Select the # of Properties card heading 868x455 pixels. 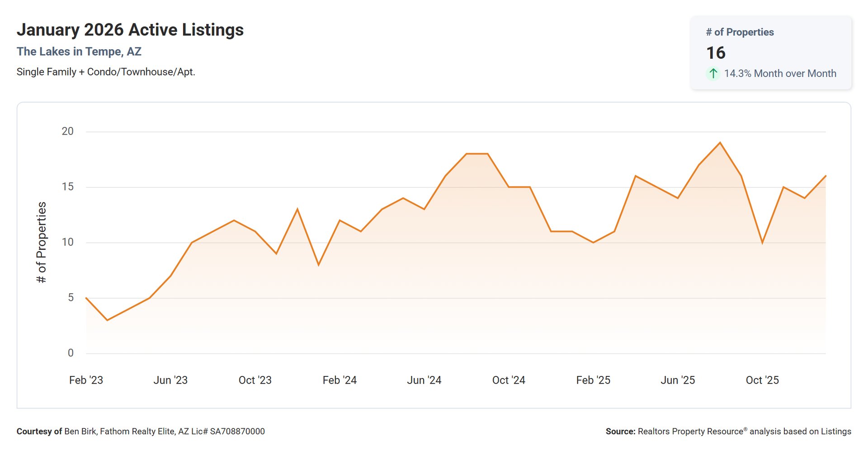pyautogui.click(x=740, y=32)
